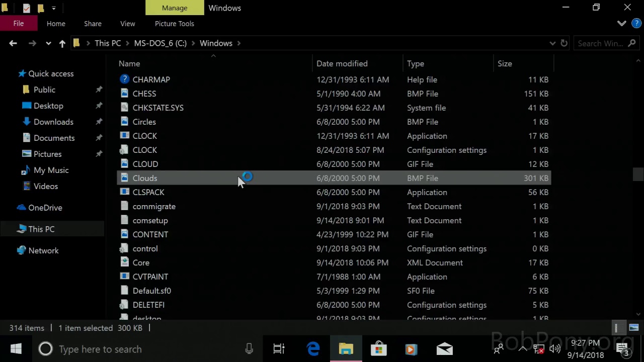Open the notification action center
Image resolution: width=644 pixels, height=362 pixels.
[623, 349]
